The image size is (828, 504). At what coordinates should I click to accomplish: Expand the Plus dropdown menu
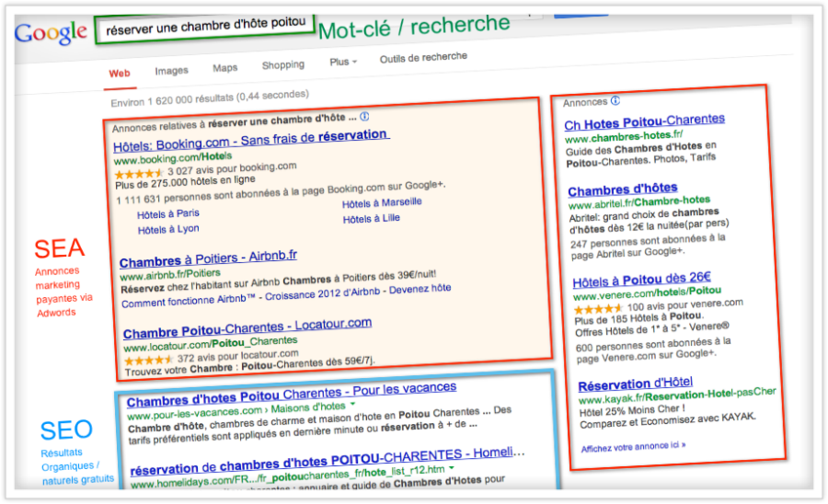(343, 62)
